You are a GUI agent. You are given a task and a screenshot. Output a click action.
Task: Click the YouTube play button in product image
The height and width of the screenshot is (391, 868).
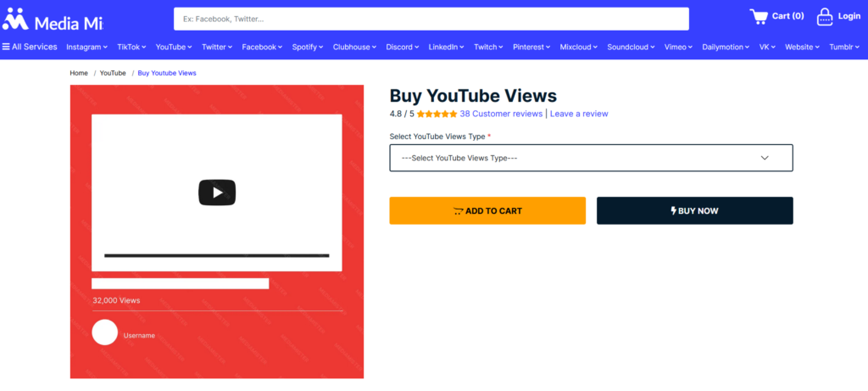217,193
